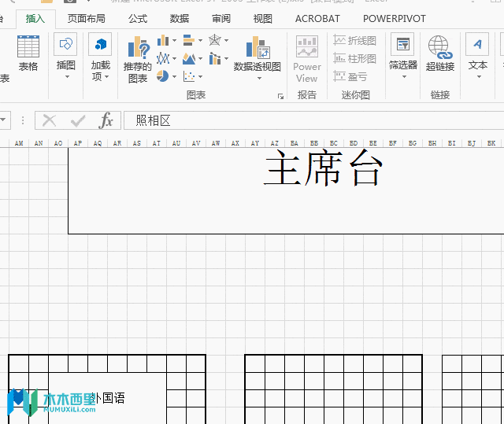Click the PivotChart (数据透视图) icon
Screen dimensions: 504x424
pyautogui.click(x=257, y=53)
